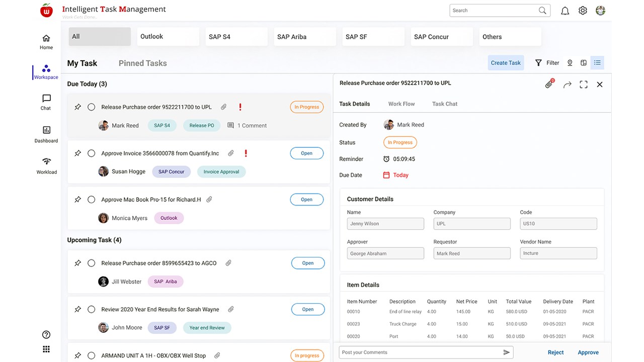Screen dimensions: 644x362
Task: Click in the Post your Comments field
Action: click(x=420, y=352)
